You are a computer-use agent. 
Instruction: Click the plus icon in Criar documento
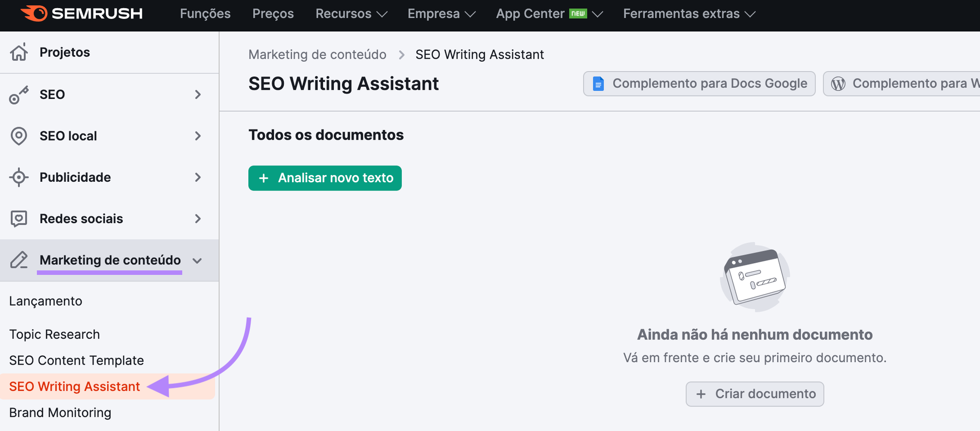pos(701,394)
